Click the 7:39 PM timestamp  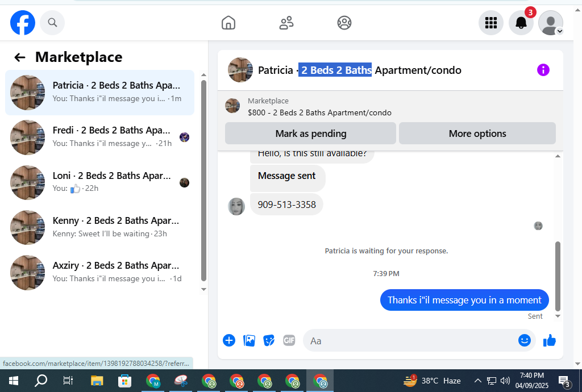click(386, 274)
